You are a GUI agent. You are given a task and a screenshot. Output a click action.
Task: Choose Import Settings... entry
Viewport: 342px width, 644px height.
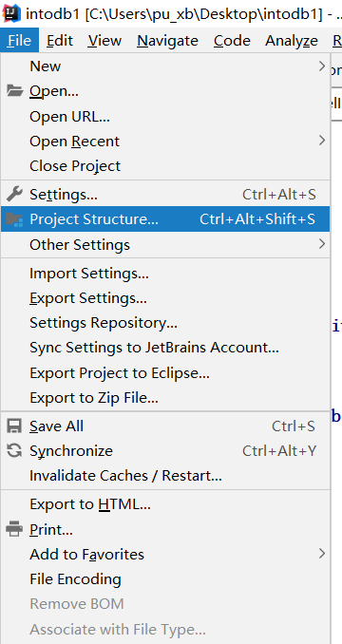[x=165, y=274]
